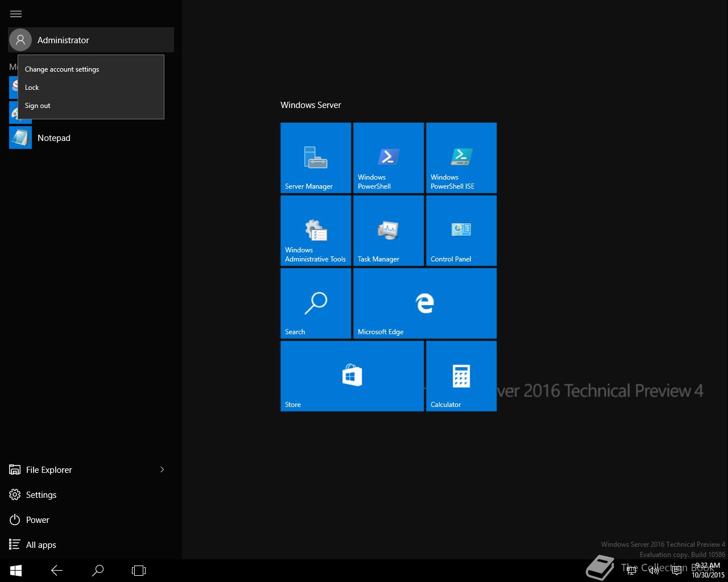Launch the Windows PowerShell tile
Viewport: 728px width, 582px height.
[388, 158]
